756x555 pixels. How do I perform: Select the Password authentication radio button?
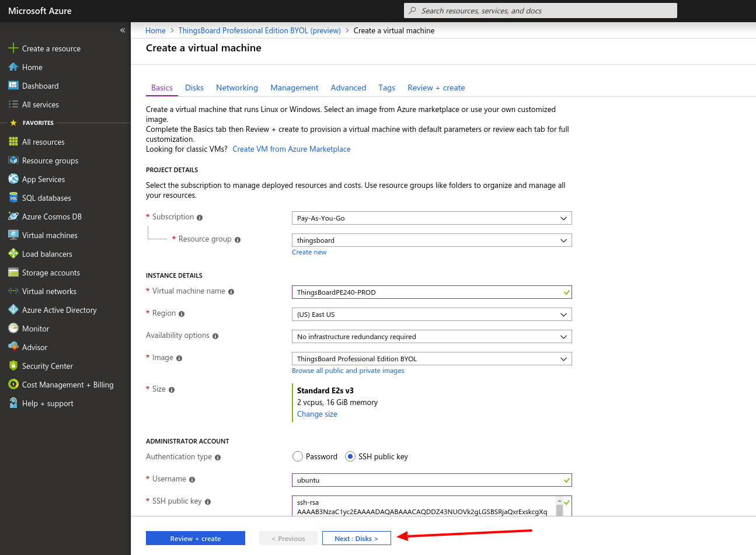tap(298, 456)
